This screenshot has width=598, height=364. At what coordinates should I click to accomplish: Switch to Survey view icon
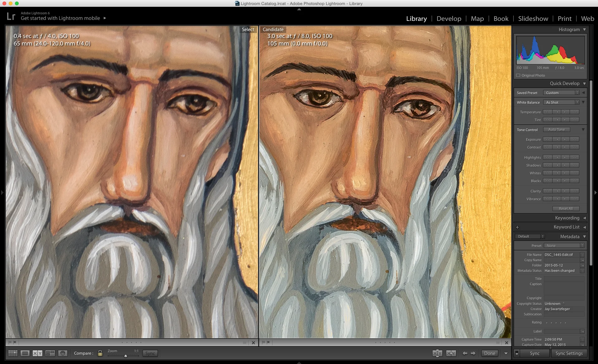pos(50,353)
